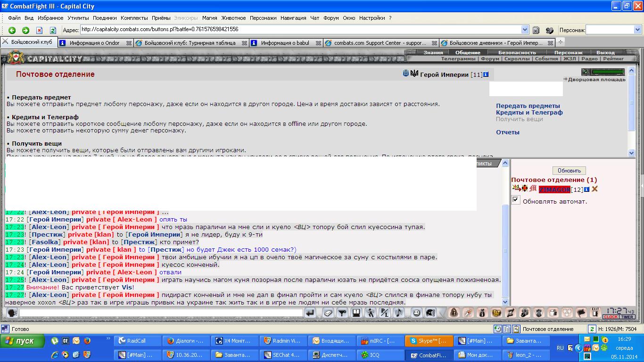Open the Windows пуск Start button
Screen dimensions: 644x362
tap(22, 341)
